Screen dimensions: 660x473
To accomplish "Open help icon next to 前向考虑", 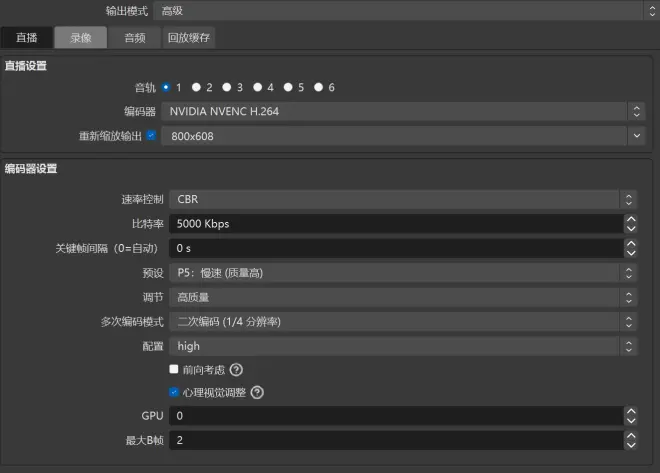I will pyautogui.click(x=236, y=370).
